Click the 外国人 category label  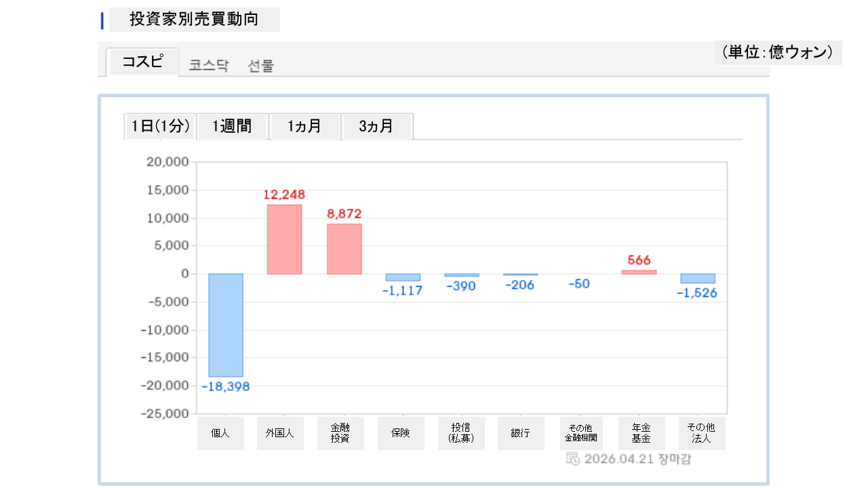(x=280, y=433)
